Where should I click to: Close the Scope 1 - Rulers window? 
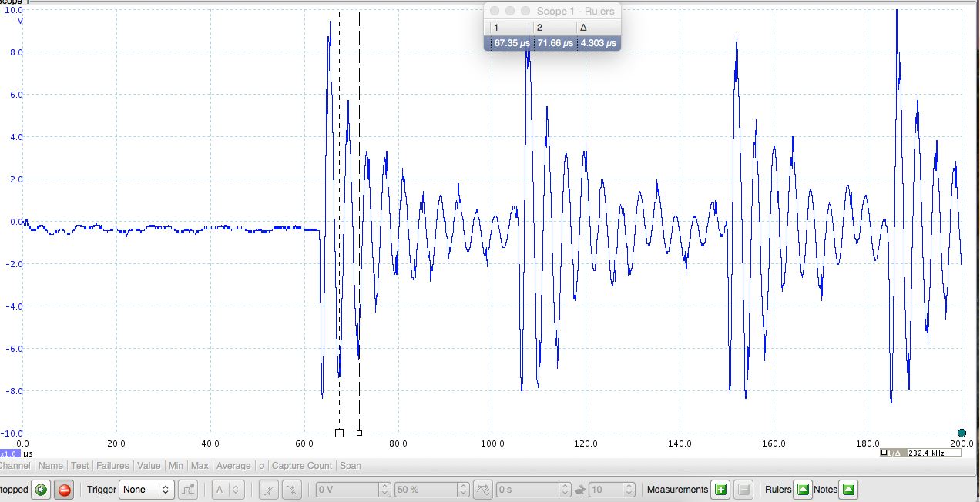point(495,12)
